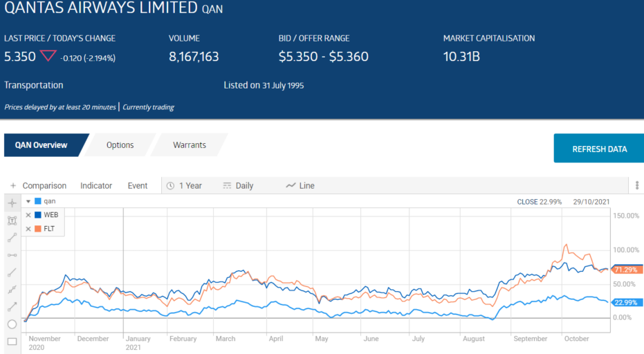Click the QANTAS AIRWAYS LIMITED heading
Image resolution: width=644 pixels, height=354 pixels.
(101, 8)
